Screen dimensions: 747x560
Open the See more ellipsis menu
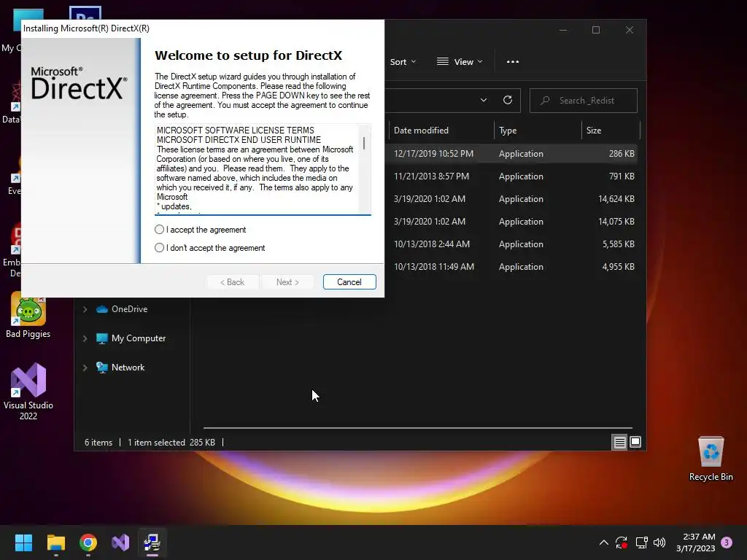tap(513, 62)
